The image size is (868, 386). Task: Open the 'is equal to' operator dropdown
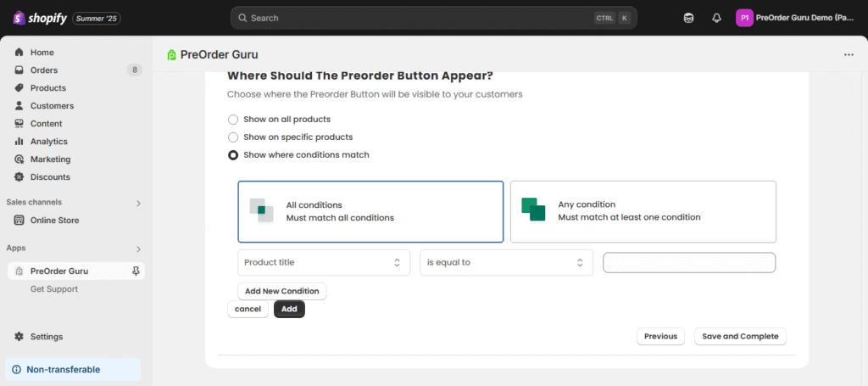point(506,263)
